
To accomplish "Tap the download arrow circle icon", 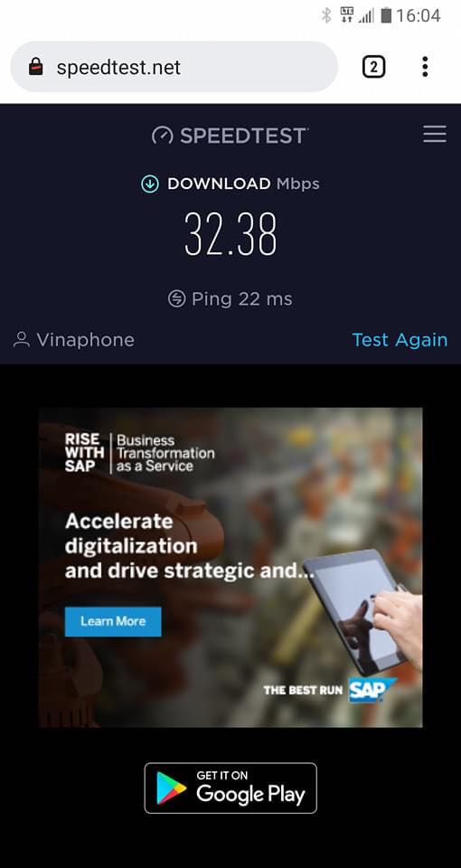I will coord(150,184).
